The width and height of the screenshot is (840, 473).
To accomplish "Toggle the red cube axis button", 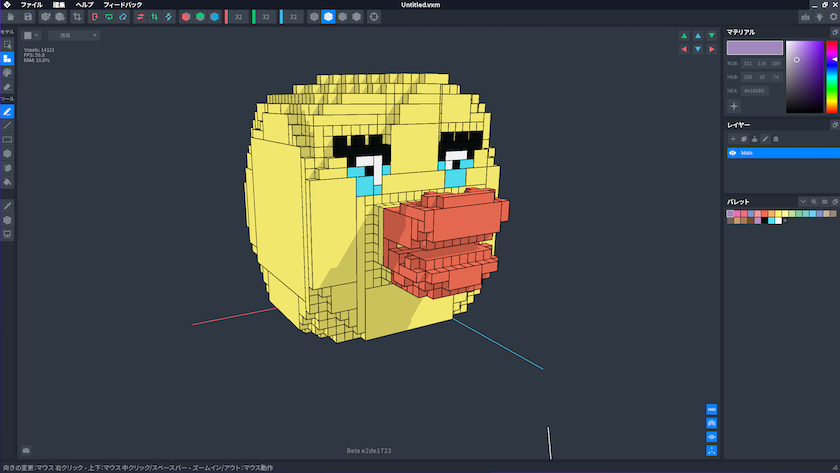I will click(186, 17).
